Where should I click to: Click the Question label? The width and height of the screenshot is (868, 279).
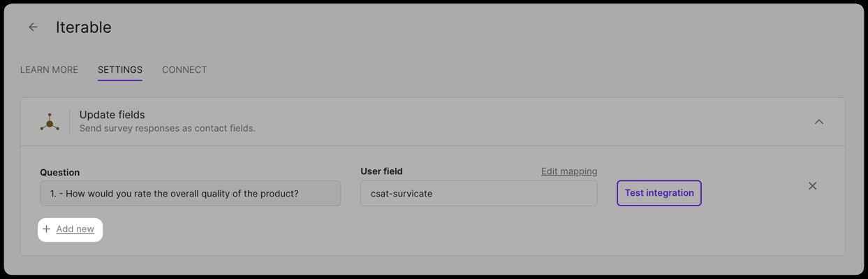[60, 172]
